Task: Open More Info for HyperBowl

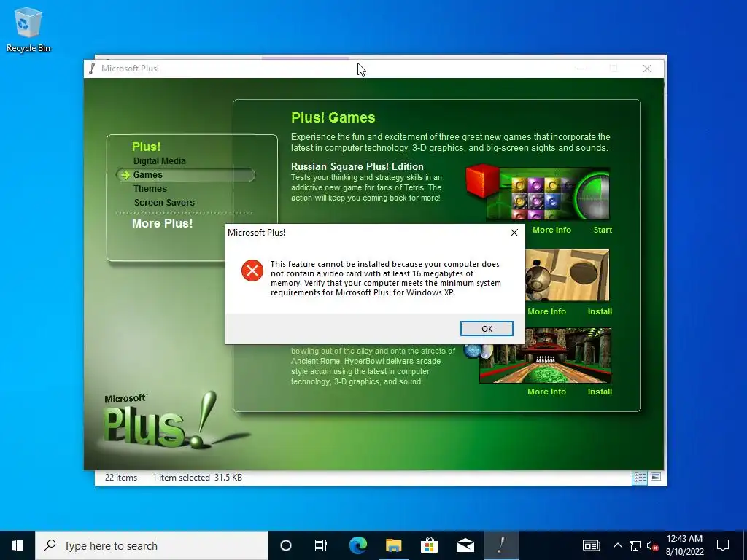Action: 546,392
